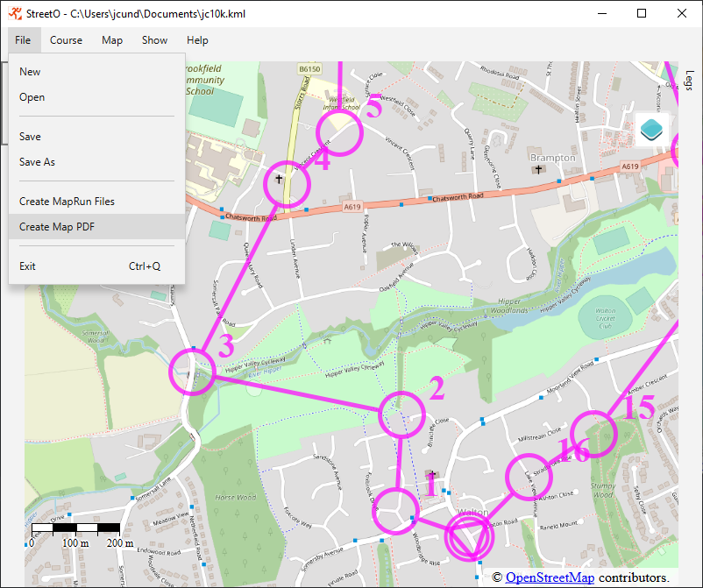This screenshot has height=588, width=703.
Task: Open the map layers switcher icon
Action: [651, 130]
